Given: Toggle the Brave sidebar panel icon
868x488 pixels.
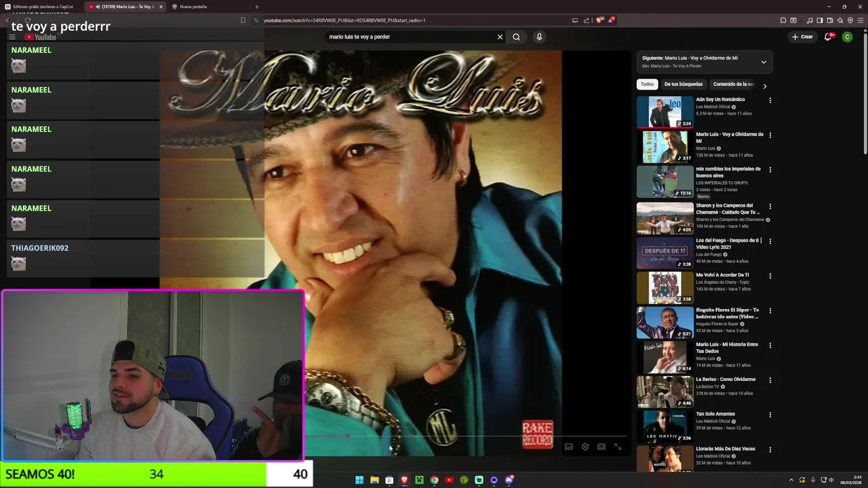Looking at the screenshot, I should [820, 20].
